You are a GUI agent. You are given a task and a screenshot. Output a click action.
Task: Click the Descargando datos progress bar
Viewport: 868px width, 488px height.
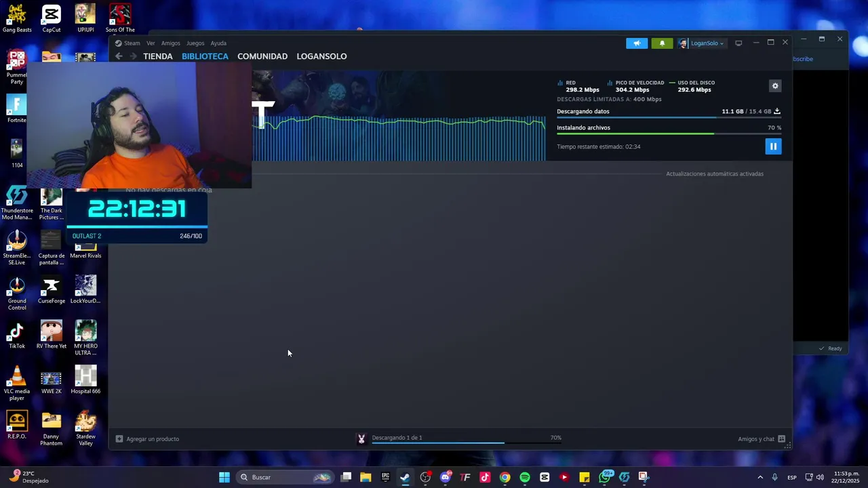click(x=669, y=118)
